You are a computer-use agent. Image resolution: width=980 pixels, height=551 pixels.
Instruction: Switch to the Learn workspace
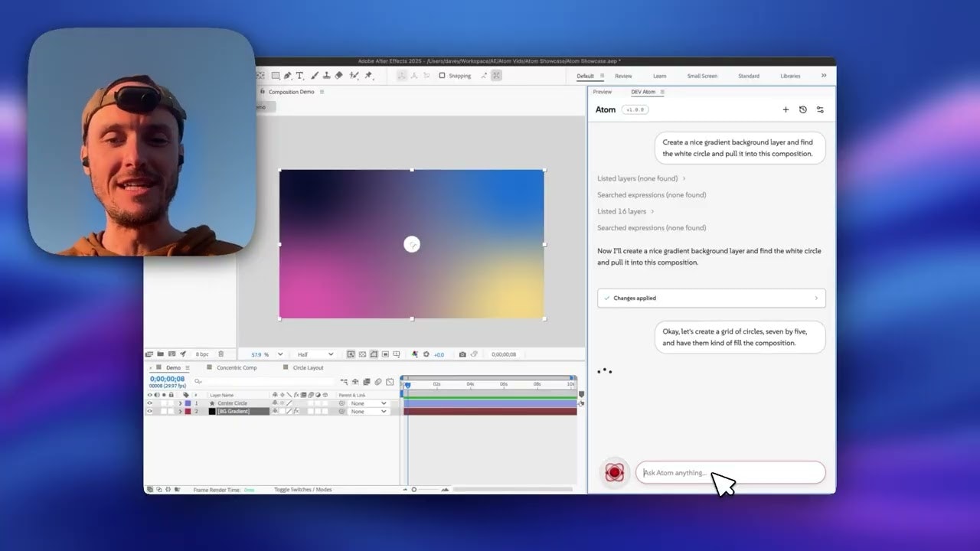click(659, 76)
